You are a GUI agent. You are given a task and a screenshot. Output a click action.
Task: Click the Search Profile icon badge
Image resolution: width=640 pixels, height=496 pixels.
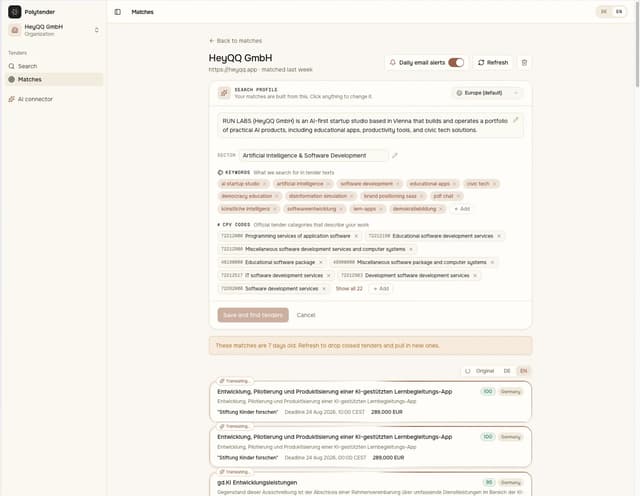click(x=224, y=93)
